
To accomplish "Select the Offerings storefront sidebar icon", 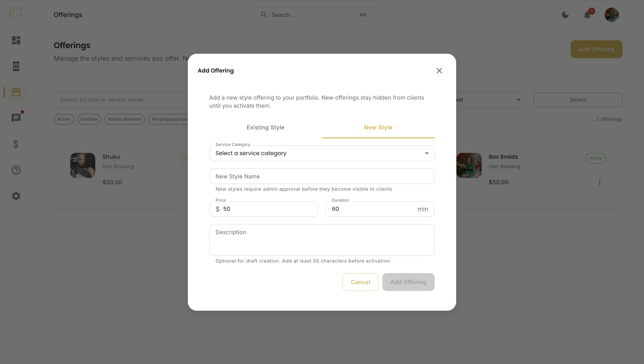I will pos(16,92).
